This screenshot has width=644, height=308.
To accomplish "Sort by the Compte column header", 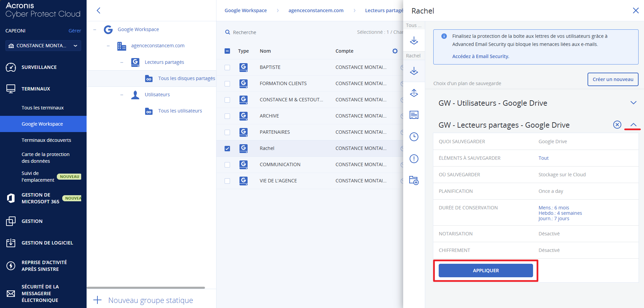I will click(x=344, y=51).
